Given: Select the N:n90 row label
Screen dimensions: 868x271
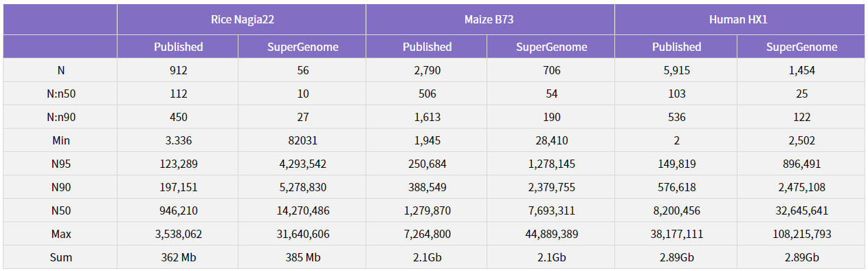Looking at the screenshot, I should click(x=60, y=117).
